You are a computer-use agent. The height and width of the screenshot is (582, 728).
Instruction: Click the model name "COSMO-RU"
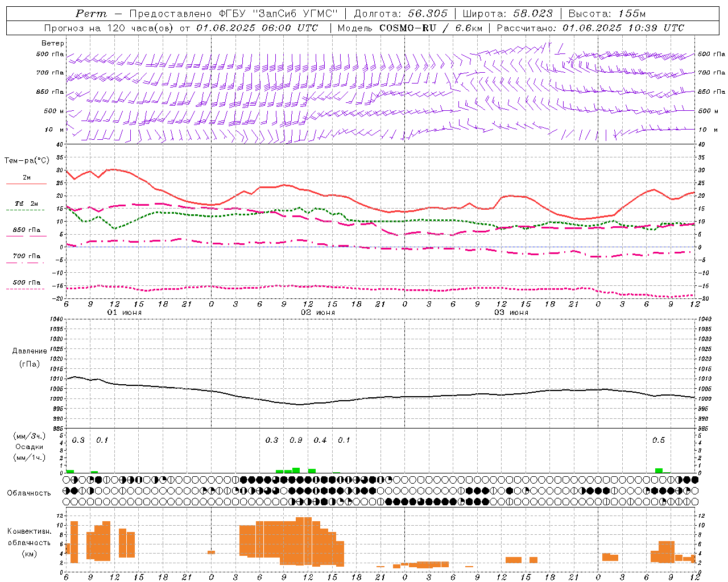[x=407, y=28]
